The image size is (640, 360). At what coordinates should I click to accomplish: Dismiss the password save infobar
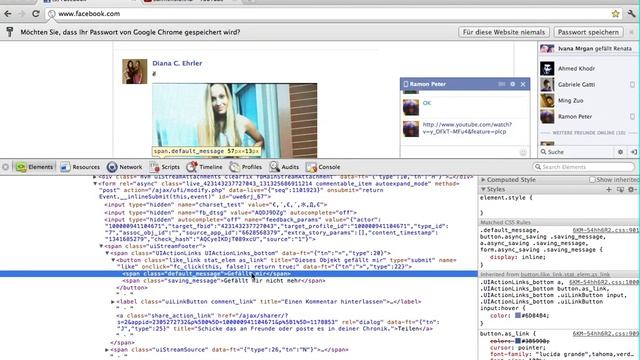click(631, 32)
